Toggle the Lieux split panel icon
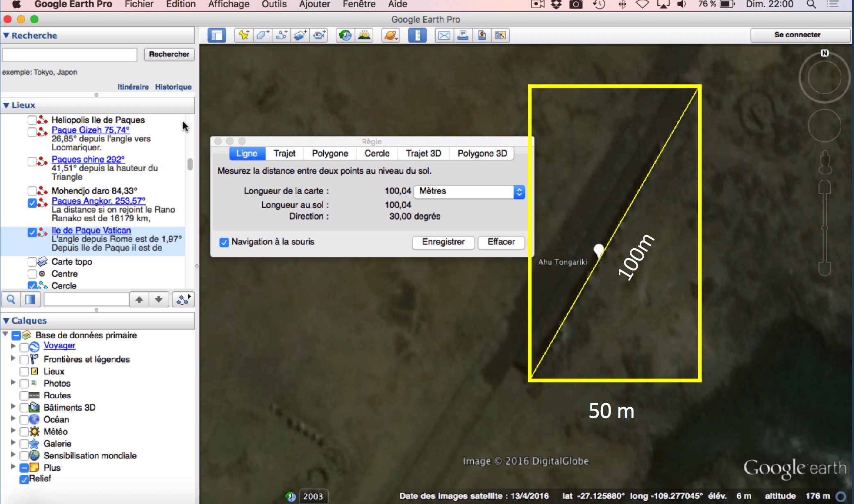 30,300
